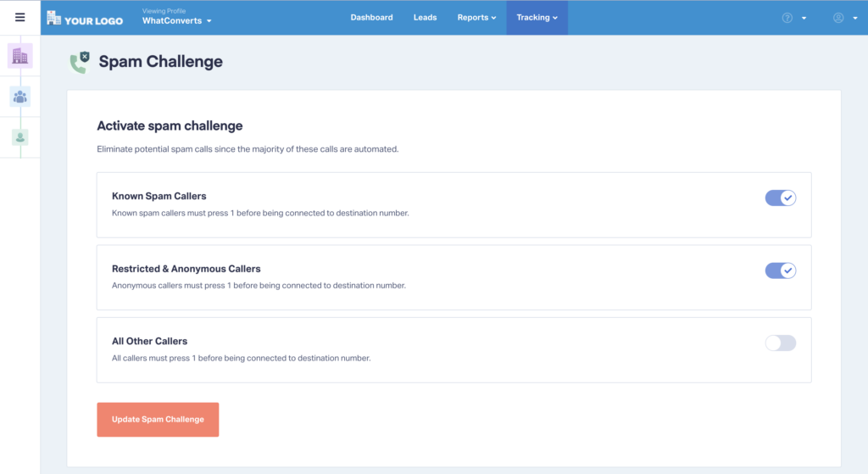868x474 pixels.
Task: Open the WhatConverts profile dropdown
Action: [176, 21]
